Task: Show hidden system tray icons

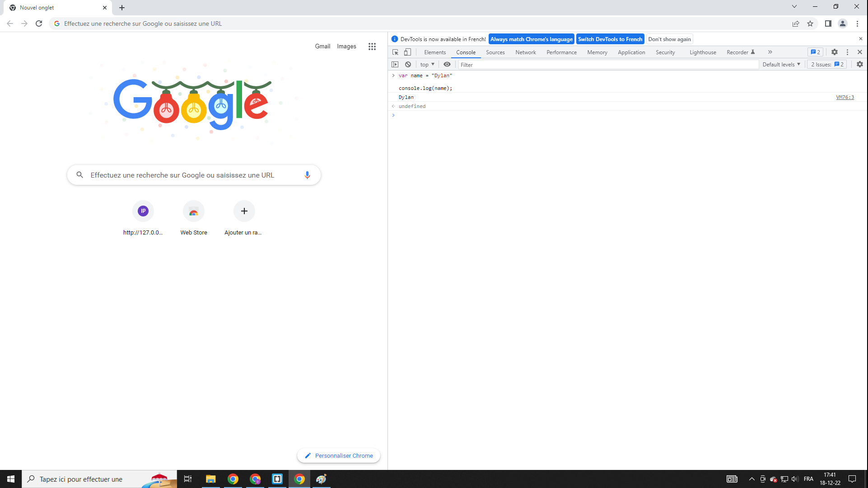Action: (751, 479)
